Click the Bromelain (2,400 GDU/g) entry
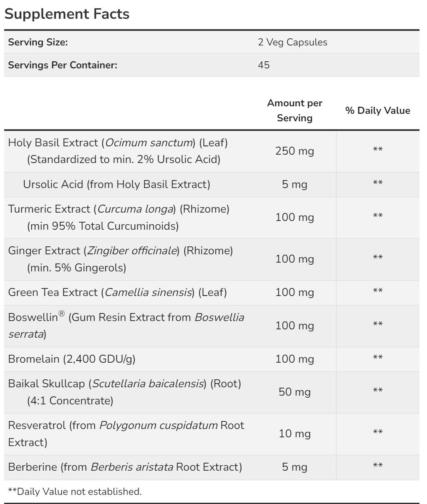 pyautogui.click(x=72, y=359)
